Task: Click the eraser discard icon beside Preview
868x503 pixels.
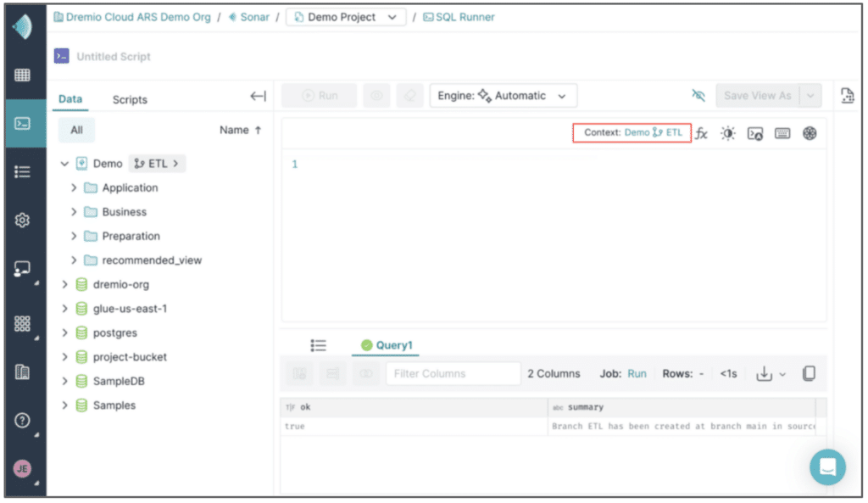Action: (x=409, y=96)
